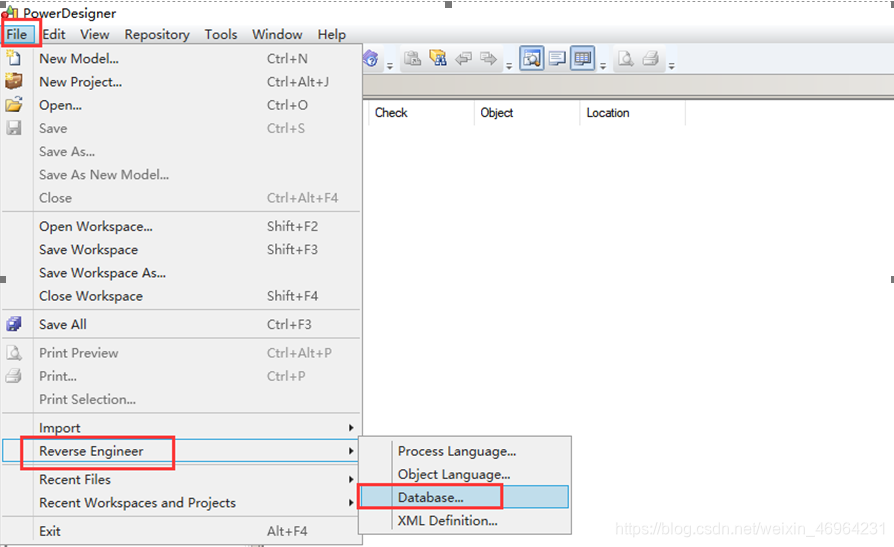The width and height of the screenshot is (894, 547).
Task: Click the Location column header
Action: tap(633, 113)
